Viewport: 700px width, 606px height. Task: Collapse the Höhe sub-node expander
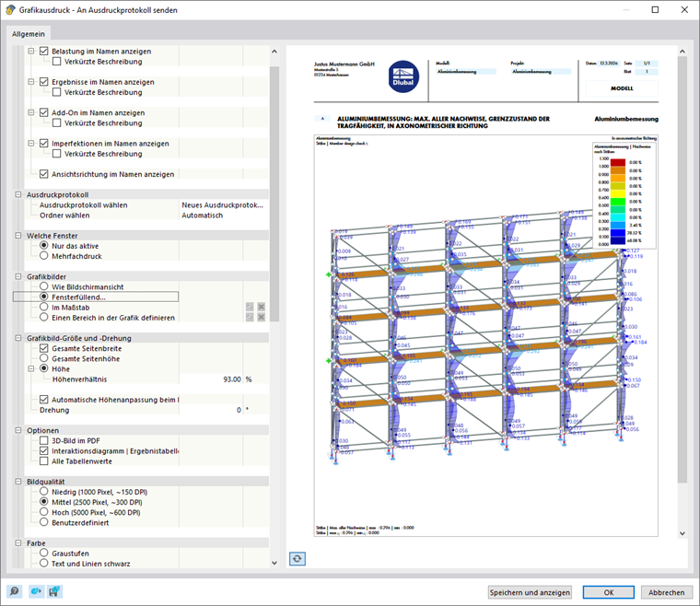pyautogui.click(x=31, y=368)
